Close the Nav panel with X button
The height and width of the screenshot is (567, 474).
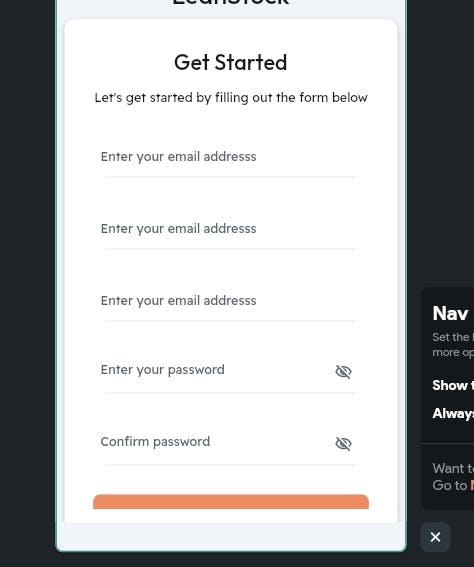click(x=435, y=537)
